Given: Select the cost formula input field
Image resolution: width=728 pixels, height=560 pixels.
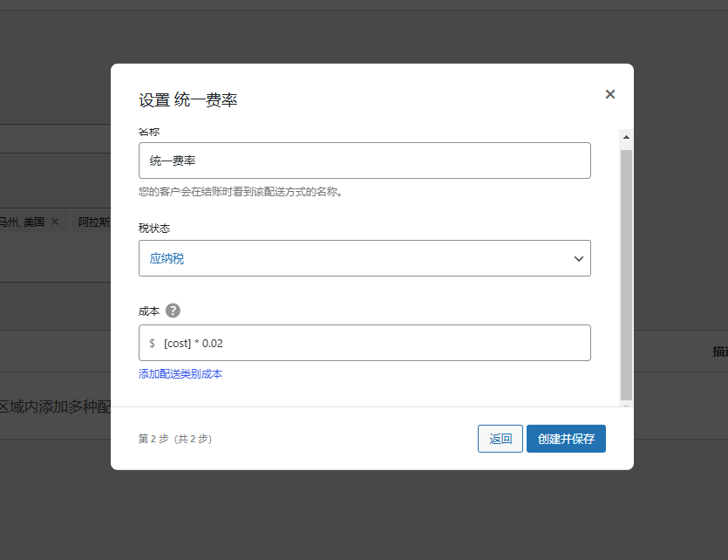Looking at the screenshot, I should pos(364,342).
